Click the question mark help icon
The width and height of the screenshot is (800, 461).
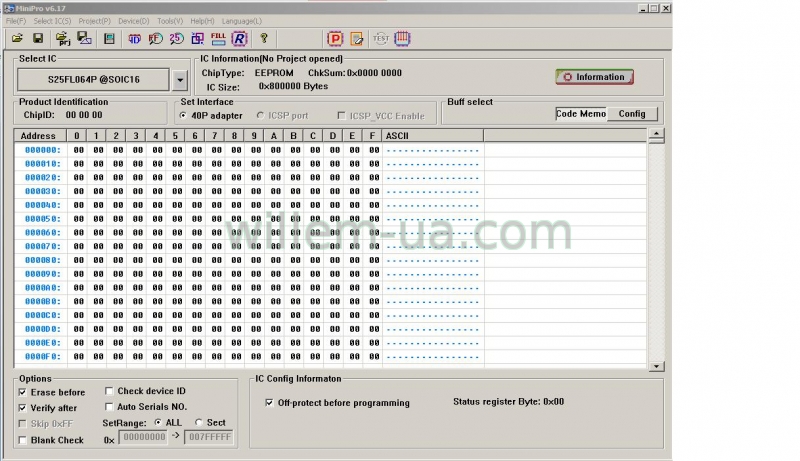pyautogui.click(x=264, y=39)
